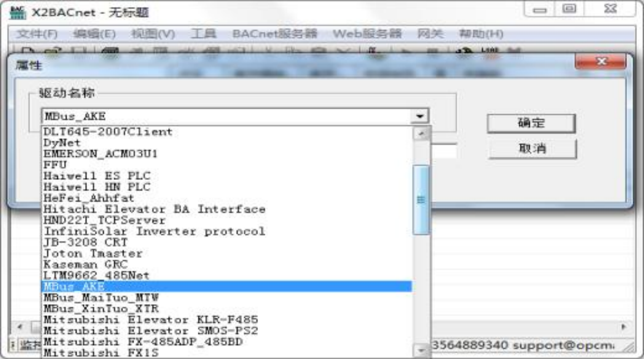Screen dimensions: 644x359
Task: Click driver list scroll up arrow
Action: [x=421, y=134]
